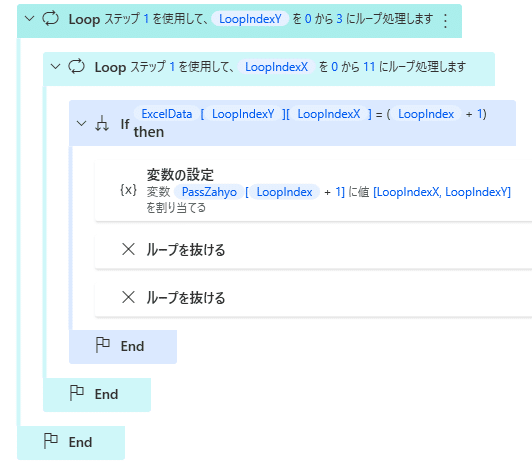This screenshot has width=532, height=462.
Task: Click the If branch icon
Action: tap(102, 123)
